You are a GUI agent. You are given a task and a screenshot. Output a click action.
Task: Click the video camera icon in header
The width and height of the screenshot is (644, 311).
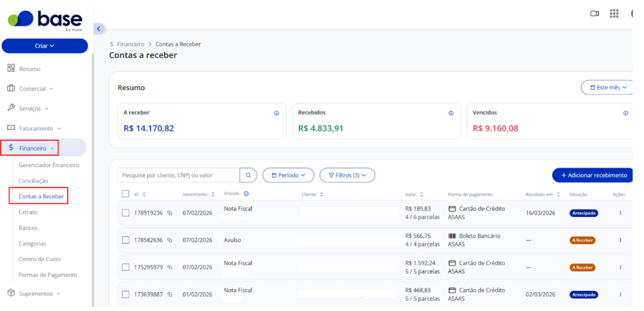coord(594,13)
